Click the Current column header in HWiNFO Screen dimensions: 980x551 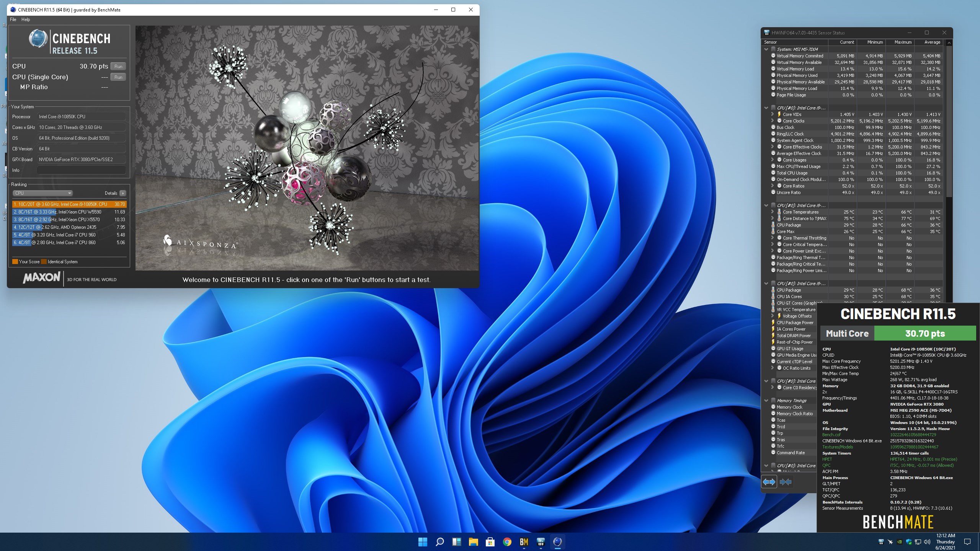pos(842,42)
